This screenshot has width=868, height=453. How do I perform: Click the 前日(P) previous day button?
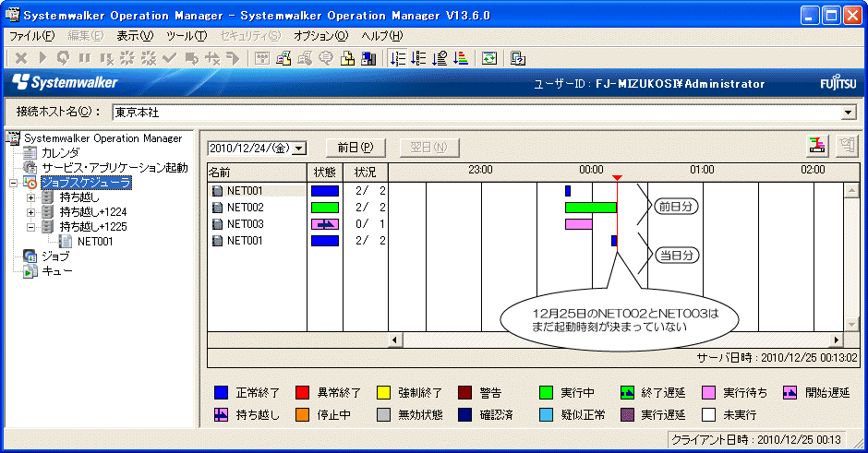point(356,148)
